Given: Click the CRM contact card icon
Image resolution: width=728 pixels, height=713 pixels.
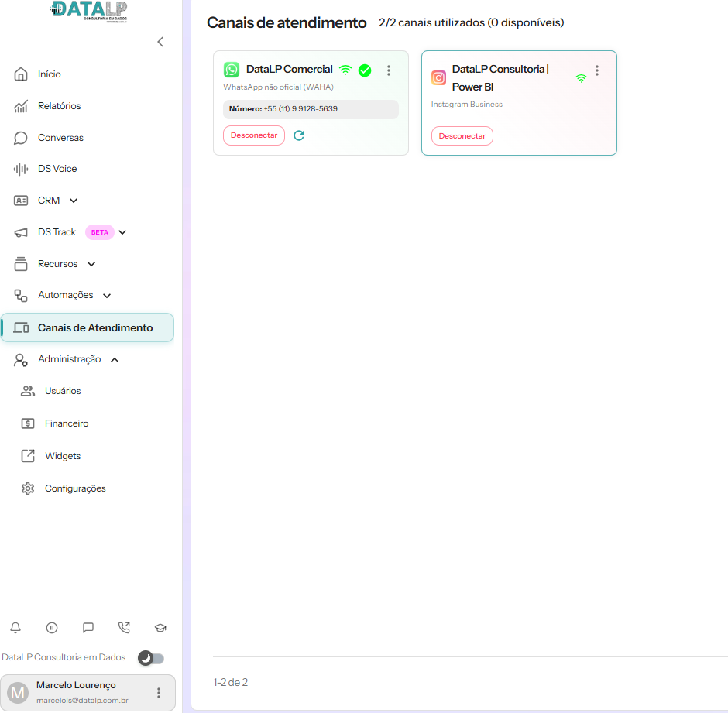Looking at the screenshot, I should [21, 201].
